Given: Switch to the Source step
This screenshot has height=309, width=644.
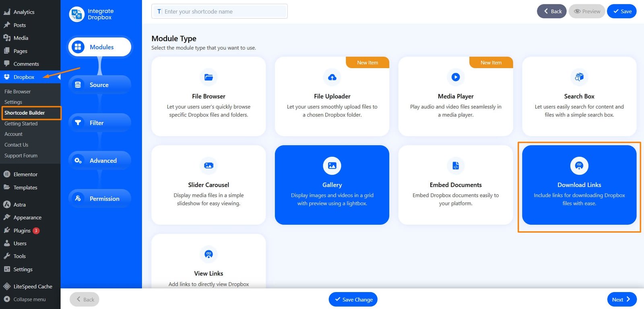Looking at the screenshot, I should (99, 85).
